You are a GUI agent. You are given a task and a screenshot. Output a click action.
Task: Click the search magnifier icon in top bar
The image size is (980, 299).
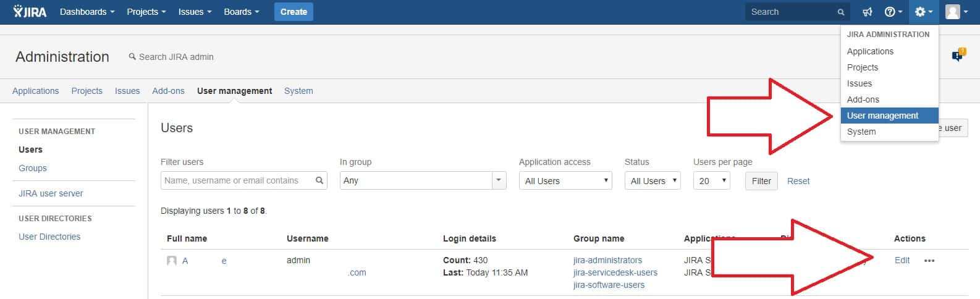(x=841, y=12)
